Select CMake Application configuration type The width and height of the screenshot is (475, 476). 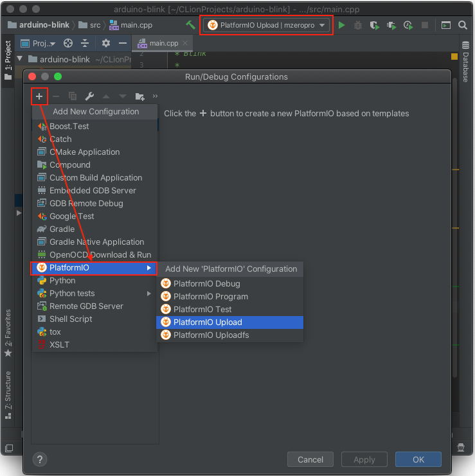click(x=94, y=152)
